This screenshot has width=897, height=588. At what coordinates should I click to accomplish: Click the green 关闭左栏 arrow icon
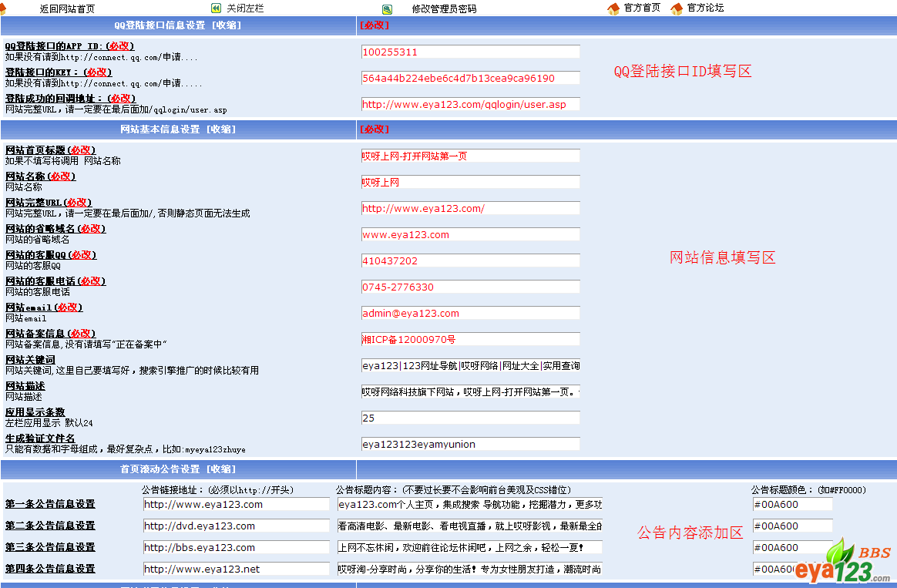216,8
